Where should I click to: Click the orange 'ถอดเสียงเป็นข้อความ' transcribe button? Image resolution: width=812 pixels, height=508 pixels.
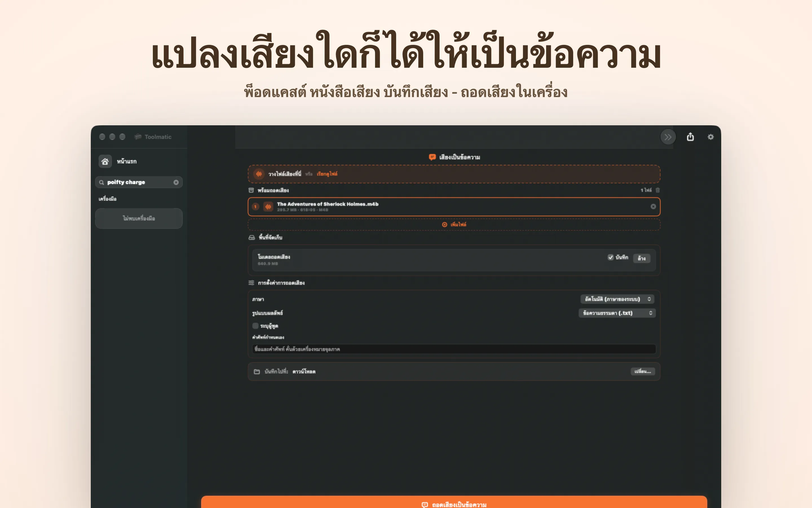pyautogui.click(x=454, y=502)
